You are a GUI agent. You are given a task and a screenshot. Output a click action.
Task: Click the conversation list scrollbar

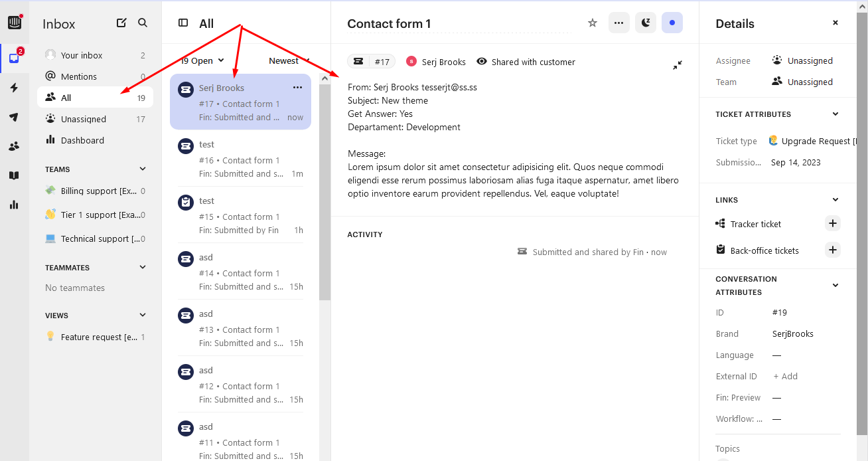(325, 199)
